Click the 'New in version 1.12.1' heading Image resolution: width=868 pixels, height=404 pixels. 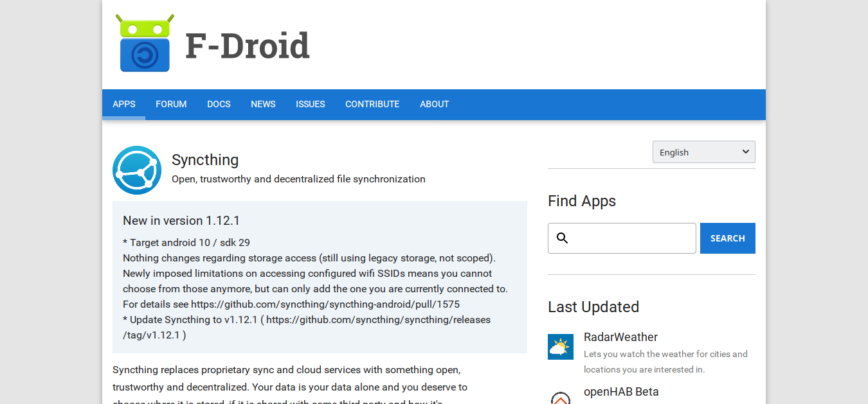(181, 220)
